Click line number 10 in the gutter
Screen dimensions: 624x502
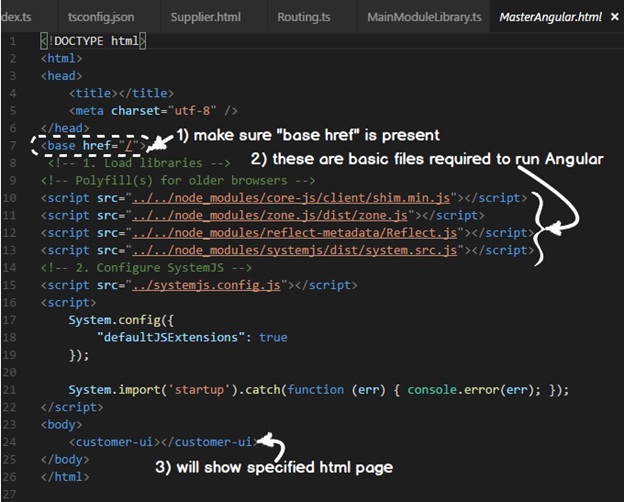point(10,198)
